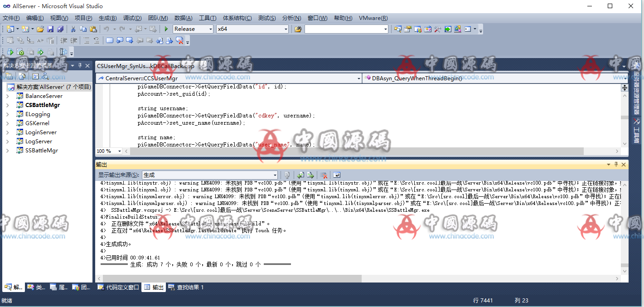Viewport: 644px width, 307px height.
Task: Click the Open File folder icon
Action: [x=40, y=29]
